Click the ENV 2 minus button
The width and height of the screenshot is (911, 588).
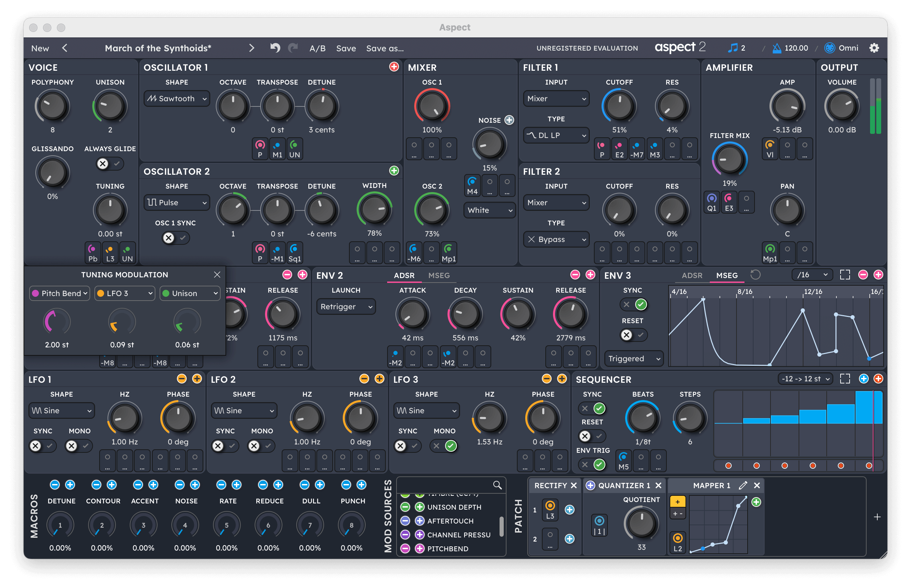coord(575,275)
